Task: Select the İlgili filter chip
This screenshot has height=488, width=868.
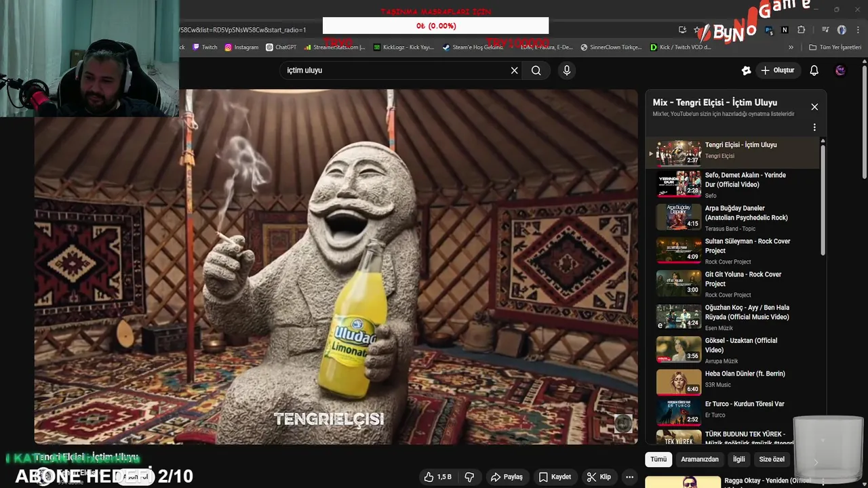Action: [x=738, y=460]
